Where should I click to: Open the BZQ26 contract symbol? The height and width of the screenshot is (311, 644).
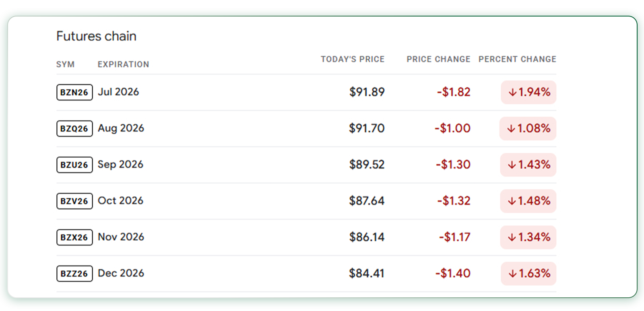tap(74, 128)
